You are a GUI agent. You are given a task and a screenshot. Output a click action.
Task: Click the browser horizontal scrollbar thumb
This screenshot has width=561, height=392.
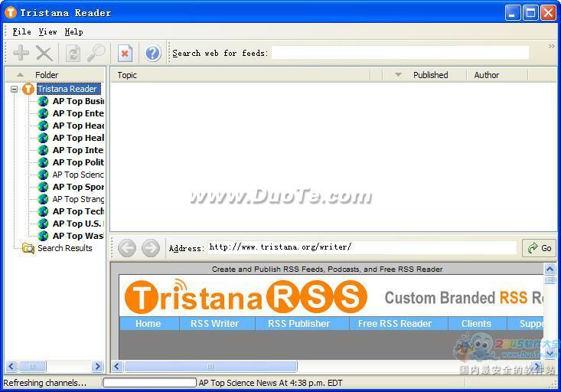pyautogui.click(x=210, y=366)
